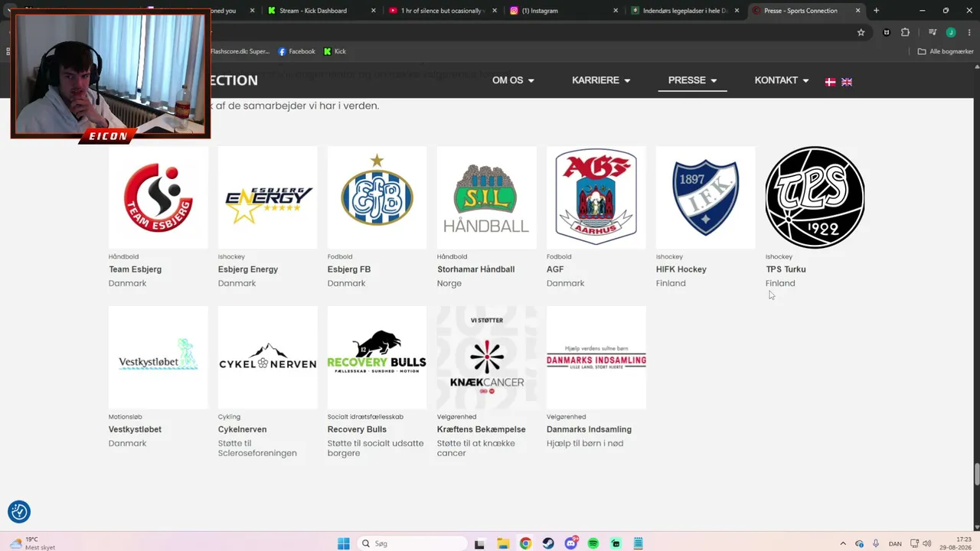Open the Vestkystløbet logo
The image size is (980, 551).
[x=158, y=357]
